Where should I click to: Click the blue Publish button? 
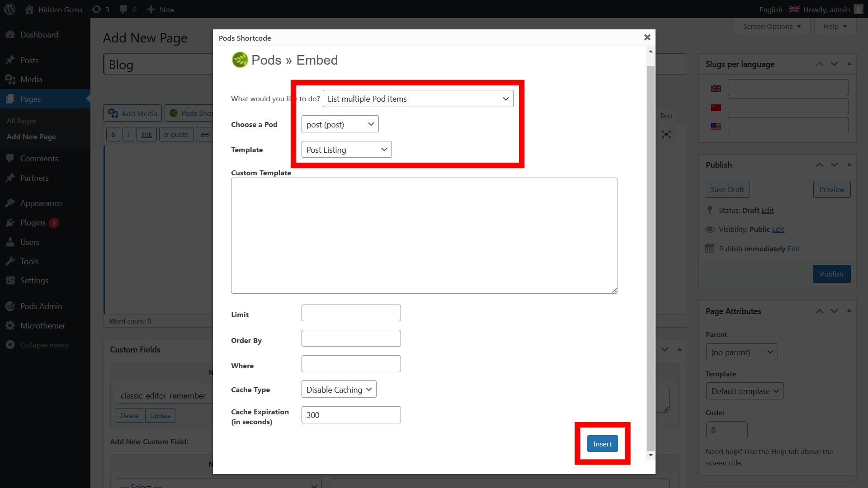point(831,274)
